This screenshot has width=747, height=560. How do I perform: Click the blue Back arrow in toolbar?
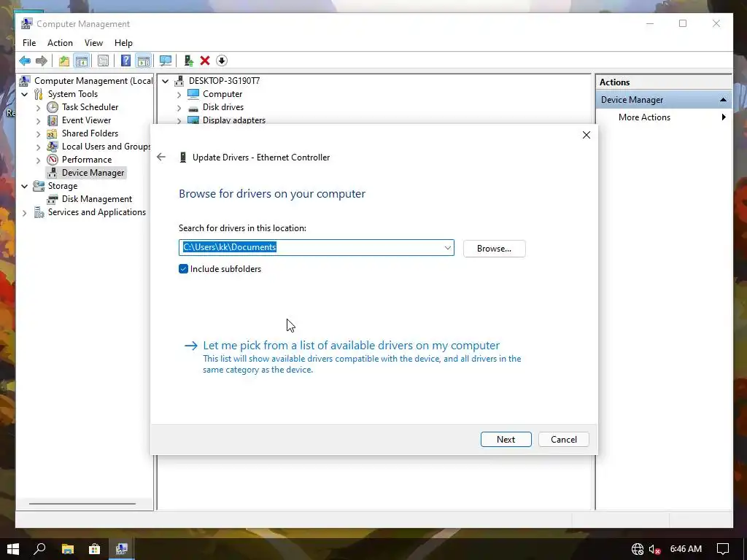[25, 61]
